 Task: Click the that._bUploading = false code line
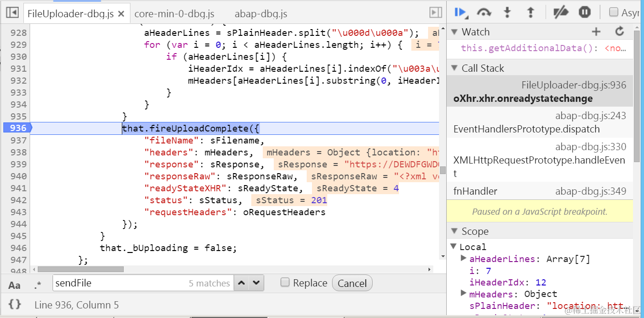coord(168,248)
